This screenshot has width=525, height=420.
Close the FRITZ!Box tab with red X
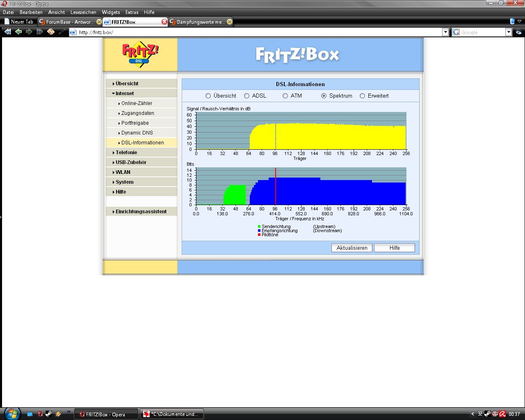pyautogui.click(x=164, y=22)
